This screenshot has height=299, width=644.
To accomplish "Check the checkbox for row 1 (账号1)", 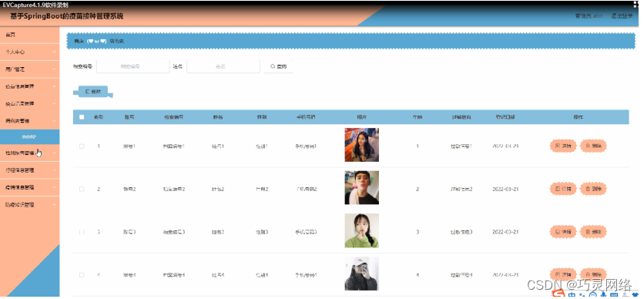I will coord(82,146).
